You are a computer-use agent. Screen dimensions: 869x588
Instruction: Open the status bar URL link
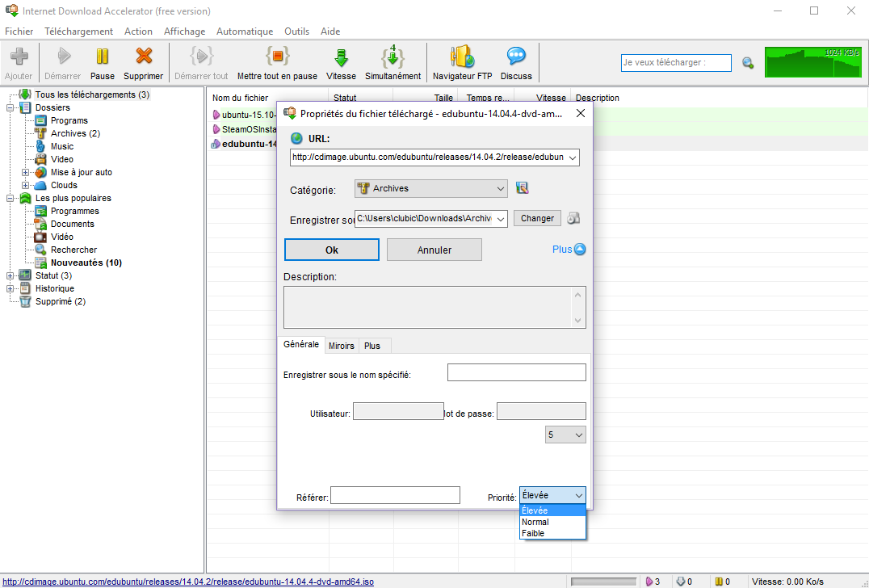tap(188, 582)
